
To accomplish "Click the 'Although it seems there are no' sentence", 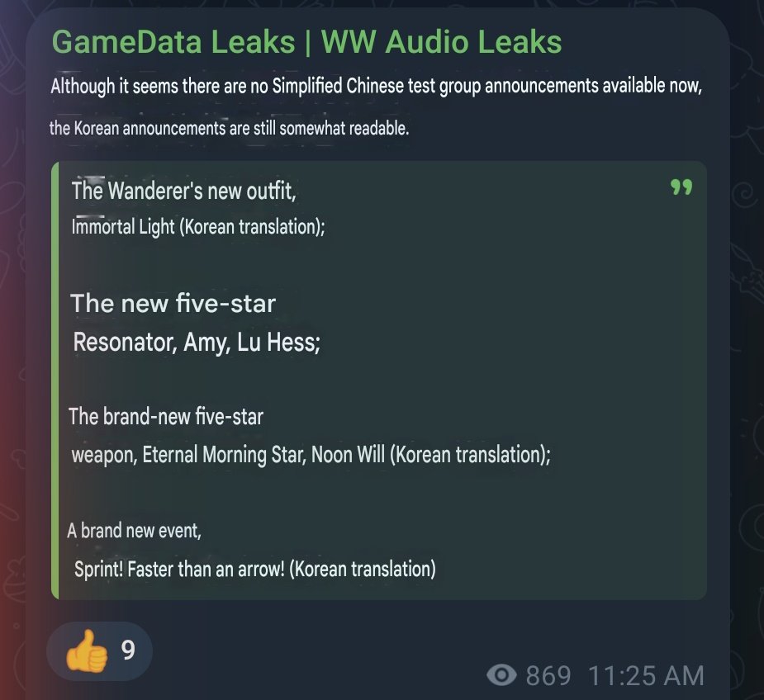I will [x=376, y=86].
